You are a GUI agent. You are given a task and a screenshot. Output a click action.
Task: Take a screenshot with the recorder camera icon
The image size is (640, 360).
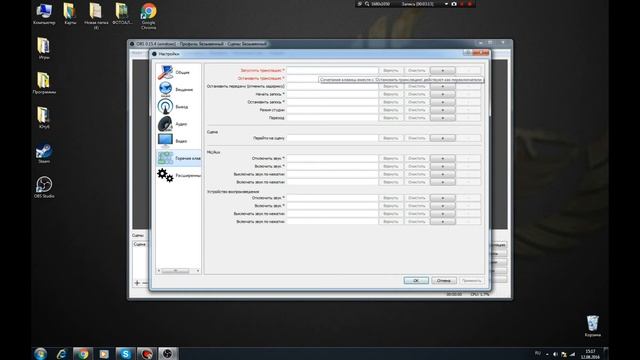click(x=454, y=4)
